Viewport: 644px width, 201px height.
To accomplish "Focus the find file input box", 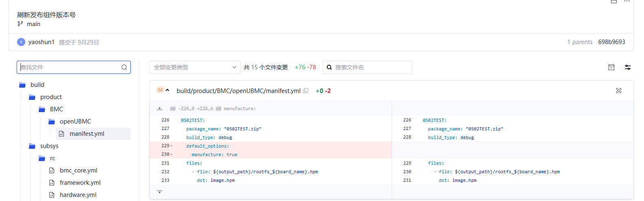I will (x=69, y=67).
